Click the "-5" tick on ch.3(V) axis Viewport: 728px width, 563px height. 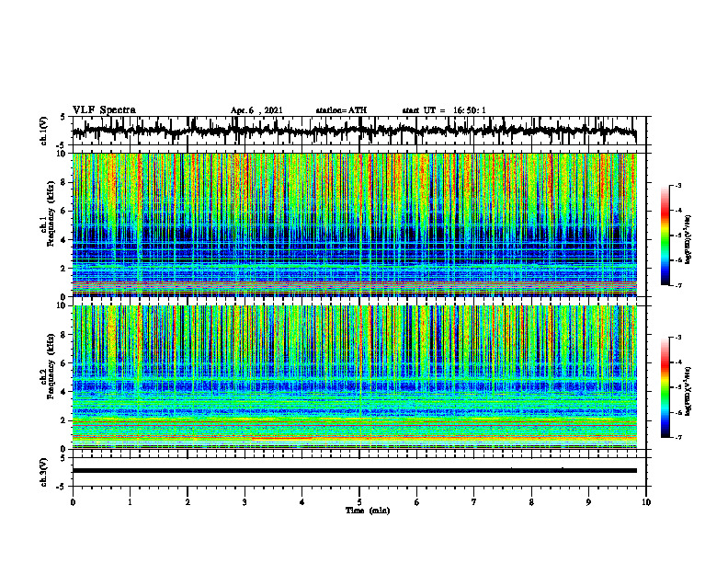pos(61,487)
